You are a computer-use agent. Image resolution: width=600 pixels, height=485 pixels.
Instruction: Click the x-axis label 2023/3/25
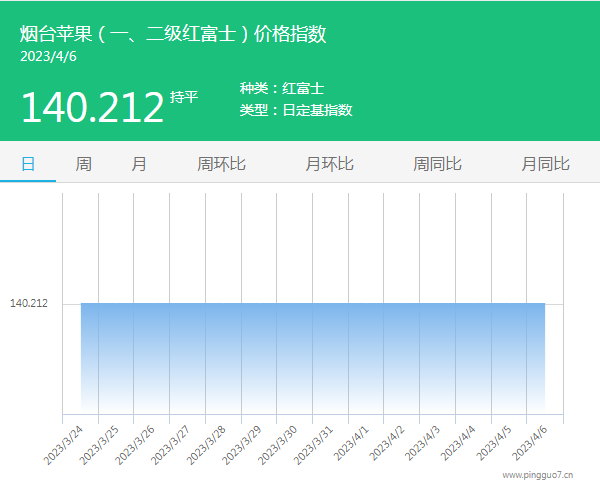click(99, 445)
